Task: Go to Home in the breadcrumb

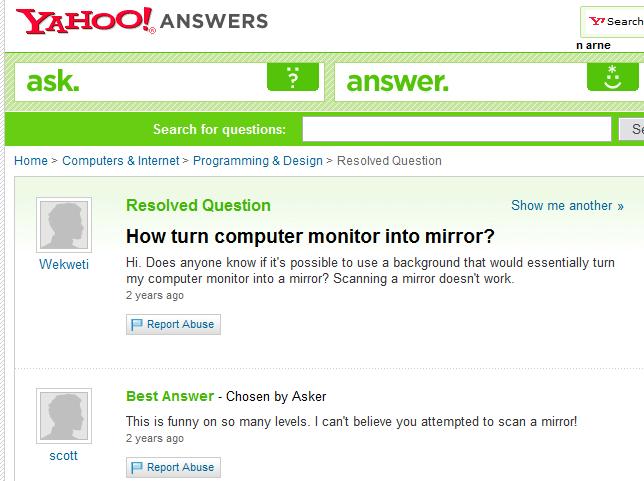Action: (31, 161)
